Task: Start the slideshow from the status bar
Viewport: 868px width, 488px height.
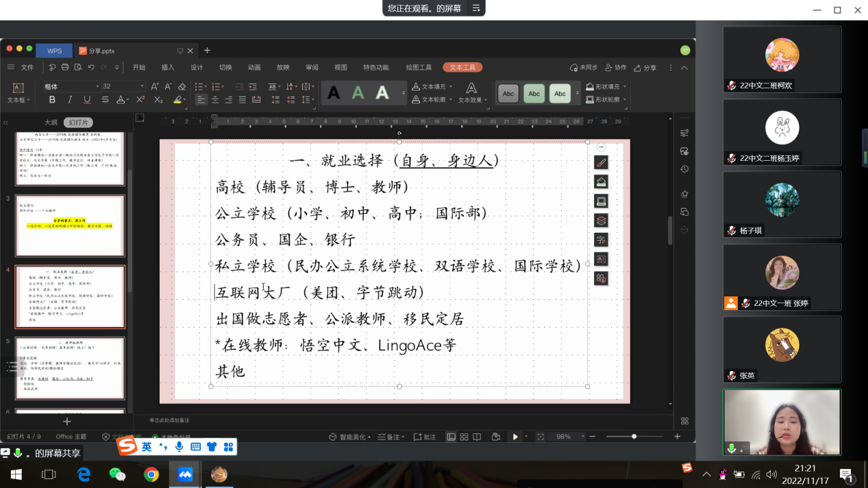Action: pyautogui.click(x=515, y=437)
